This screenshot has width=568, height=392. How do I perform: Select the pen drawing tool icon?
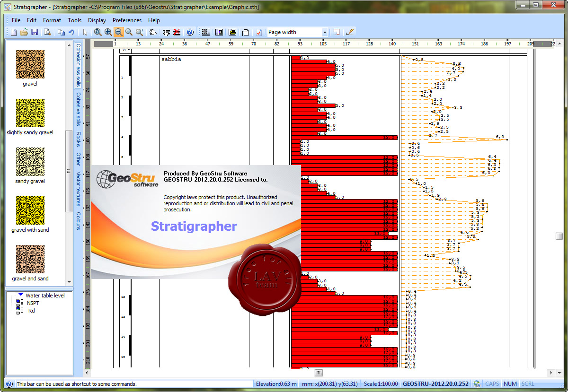tap(350, 32)
